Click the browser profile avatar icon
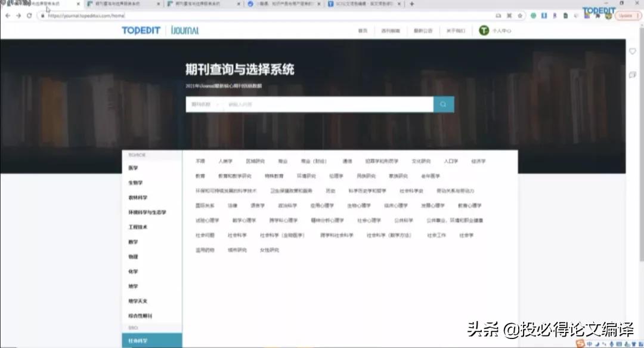The width and height of the screenshot is (644, 348). tap(609, 16)
